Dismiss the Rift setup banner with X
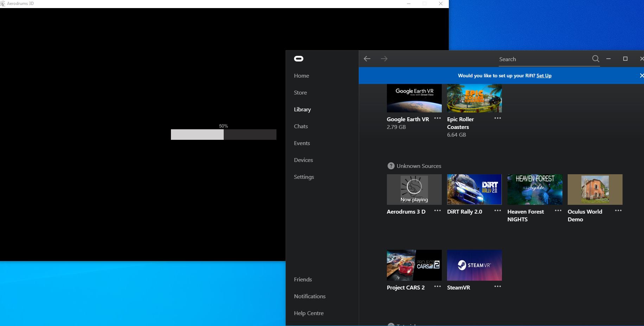The width and height of the screenshot is (644, 326). pyautogui.click(x=642, y=76)
